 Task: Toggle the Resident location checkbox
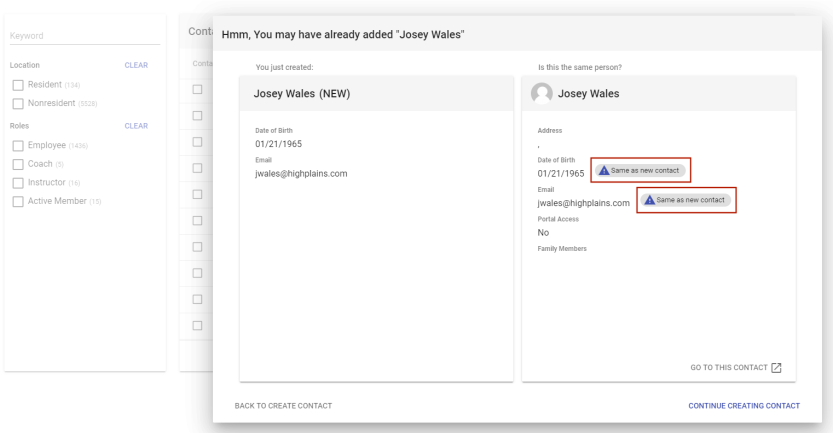click(17, 84)
